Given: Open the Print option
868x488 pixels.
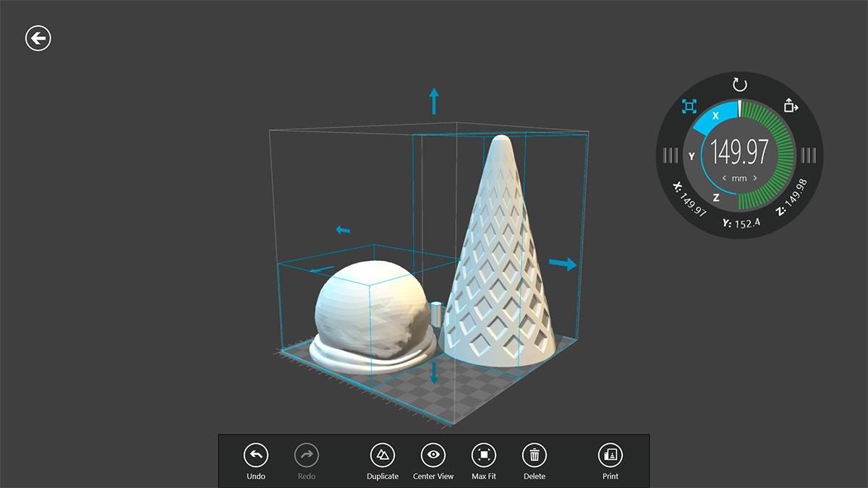Looking at the screenshot, I should click(x=610, y=461).
